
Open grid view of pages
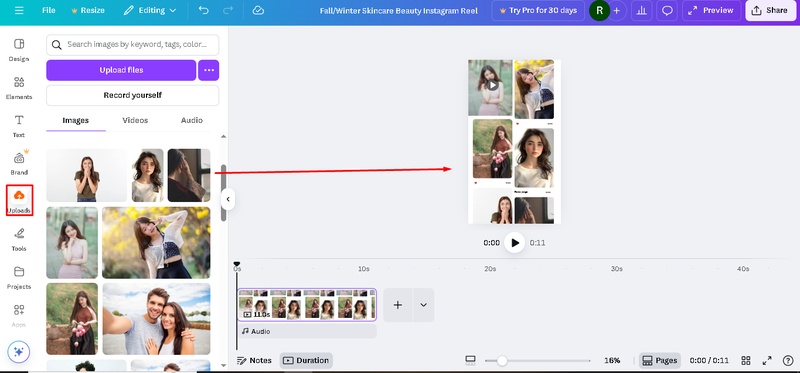tap(746, 360)
